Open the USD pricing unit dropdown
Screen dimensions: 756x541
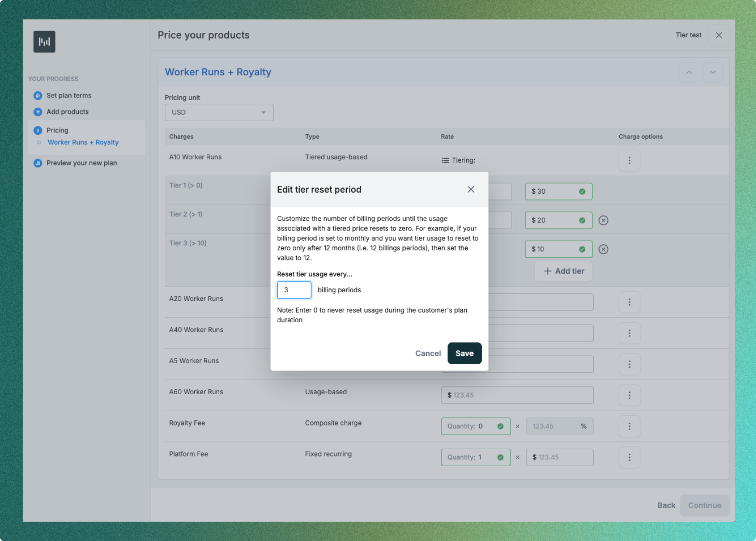219,112
